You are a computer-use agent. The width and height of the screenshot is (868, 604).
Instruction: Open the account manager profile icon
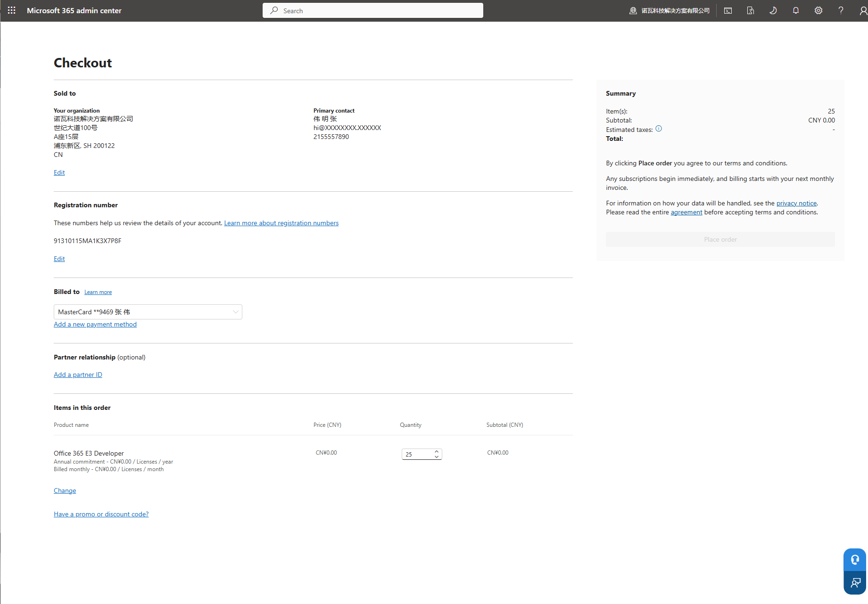point(863,10)
